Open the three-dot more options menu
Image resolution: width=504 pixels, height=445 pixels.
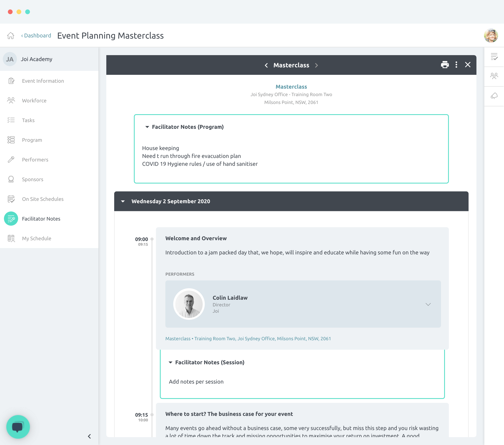click(x=456, y=65)
